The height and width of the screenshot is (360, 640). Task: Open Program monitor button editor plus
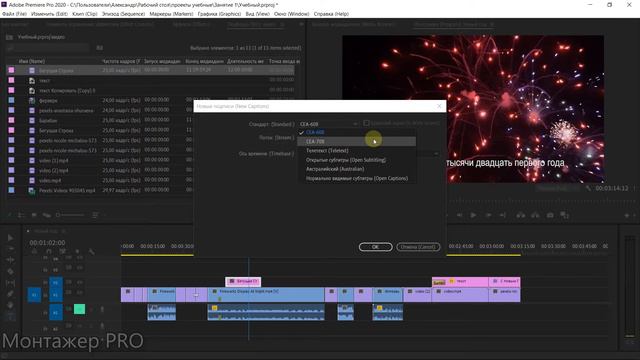pos(627,215)
